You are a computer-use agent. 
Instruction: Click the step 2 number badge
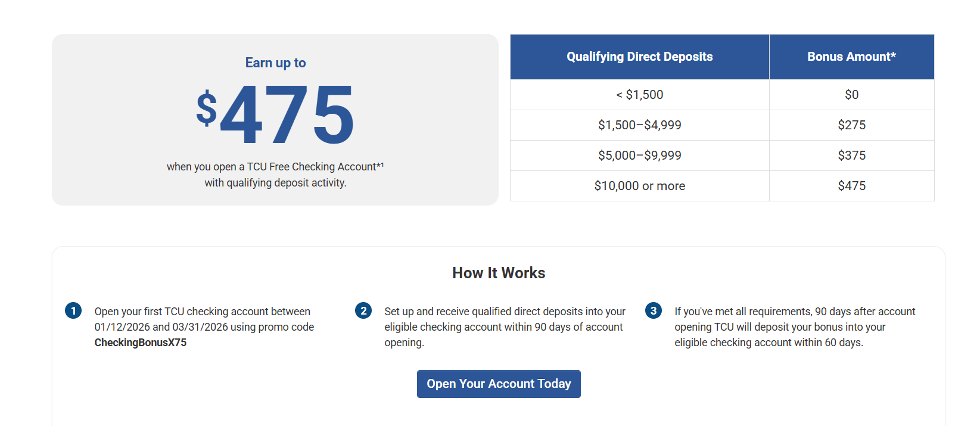click(363, 310)
